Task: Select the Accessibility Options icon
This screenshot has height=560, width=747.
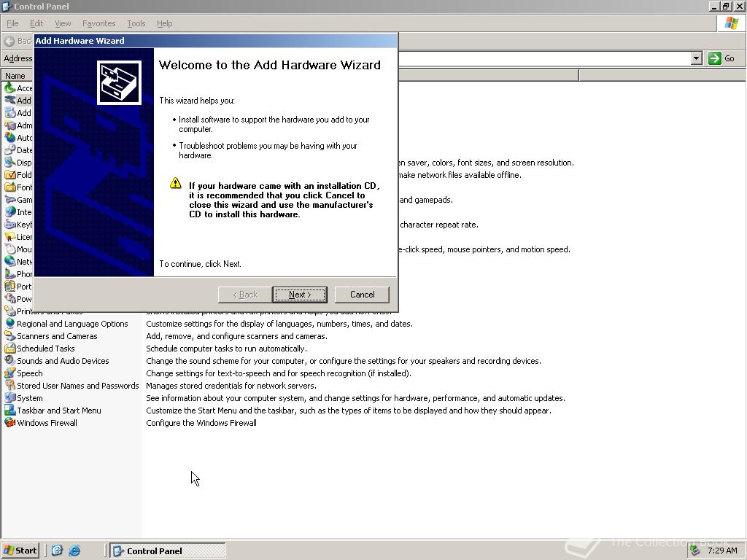Action: (x=10, y=87)
